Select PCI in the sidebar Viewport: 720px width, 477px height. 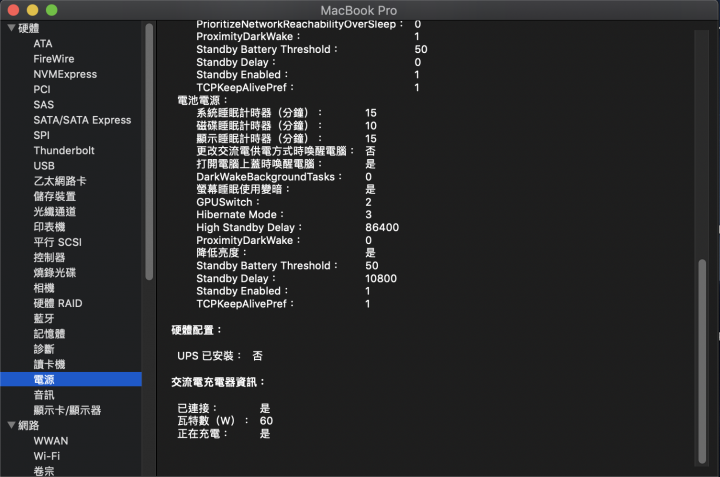point(42,90)
